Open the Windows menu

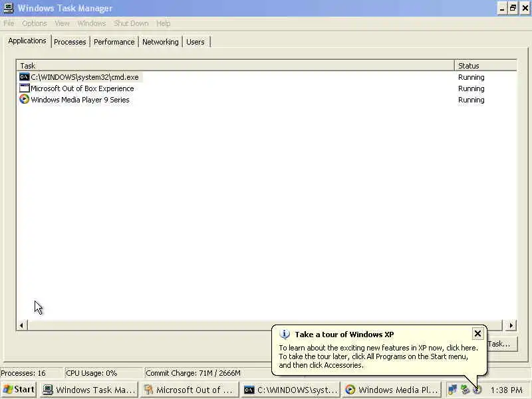pyautogui.click(x=92, y=23)
